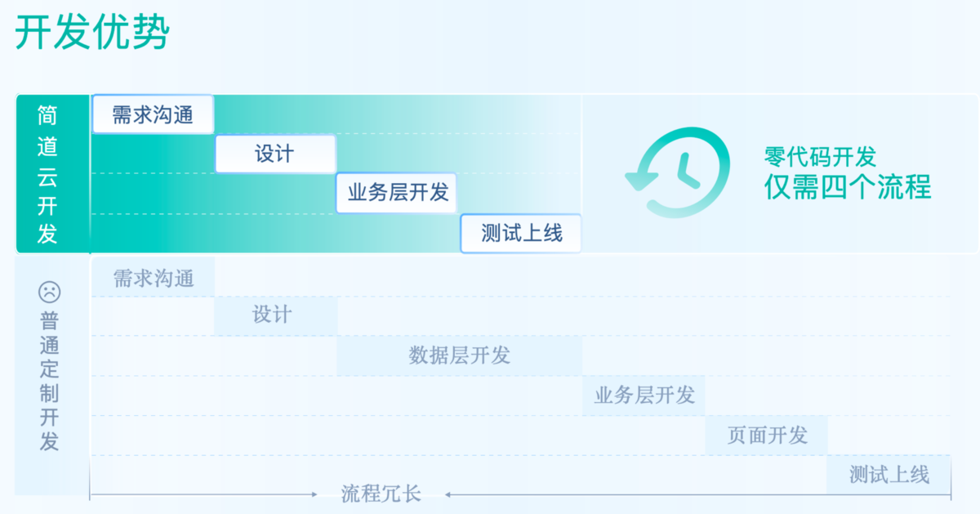Select the green 简道云开发 side tab
Image resolution: width=980 pixels, height=514 pixels.
pos(48,173)
